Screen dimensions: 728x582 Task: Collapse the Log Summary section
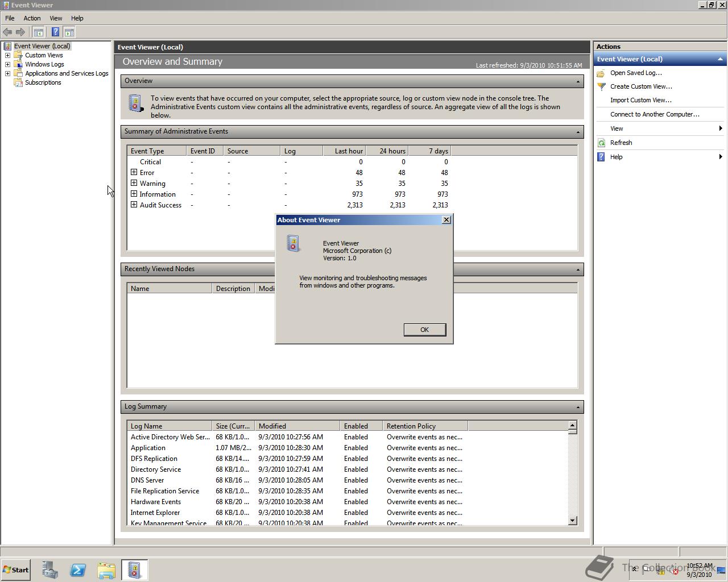pyautogui.click(x=578, y=407)
